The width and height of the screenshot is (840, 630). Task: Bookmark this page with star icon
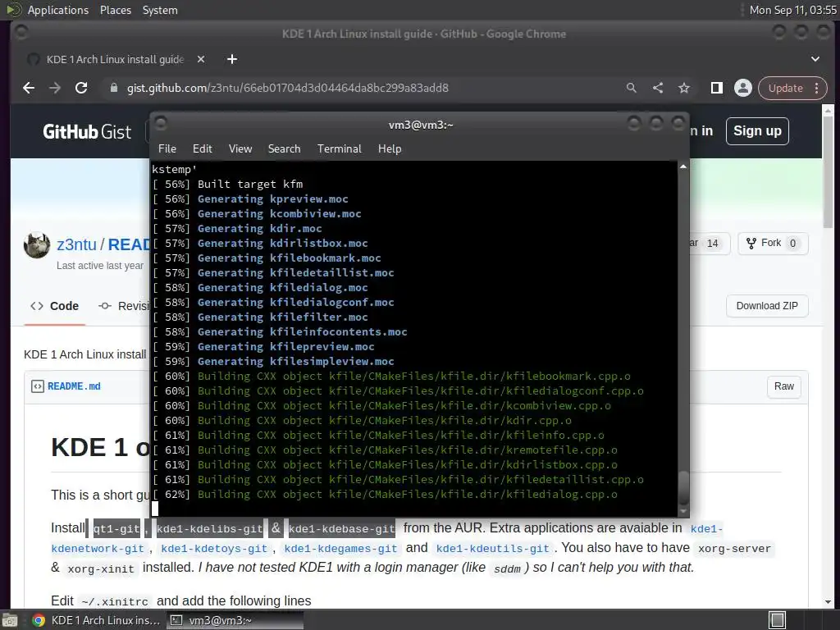684,88
